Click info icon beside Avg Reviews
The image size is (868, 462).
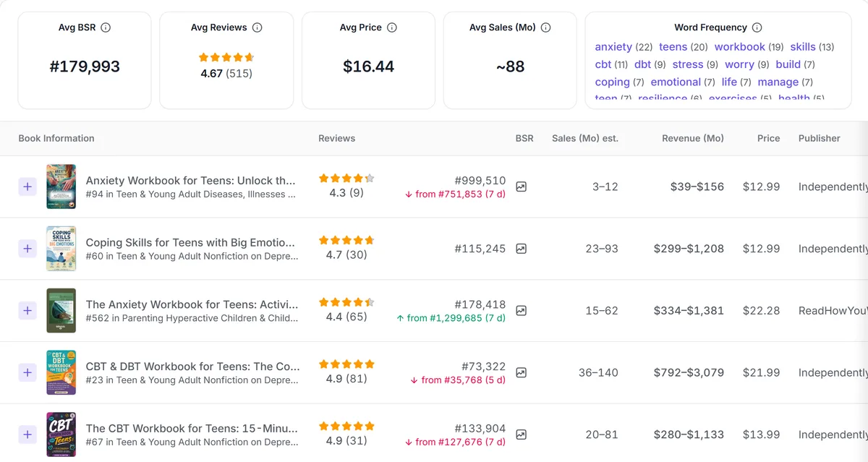pos(258,27)
